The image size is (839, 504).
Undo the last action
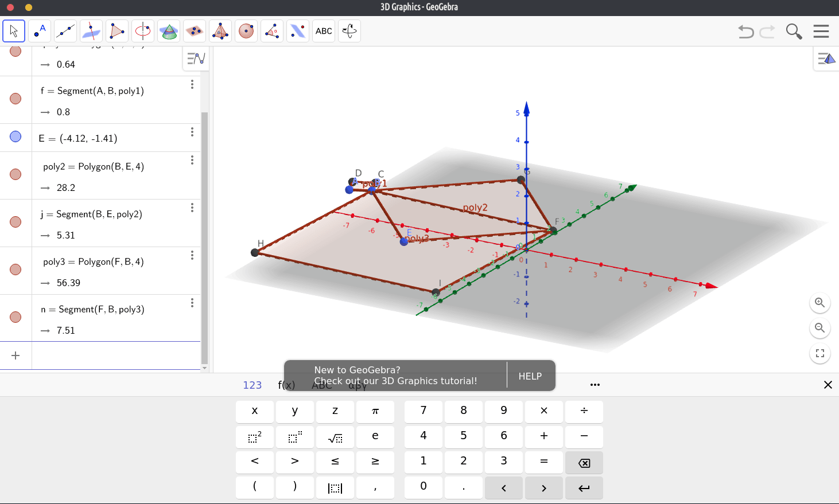(746, 32)
